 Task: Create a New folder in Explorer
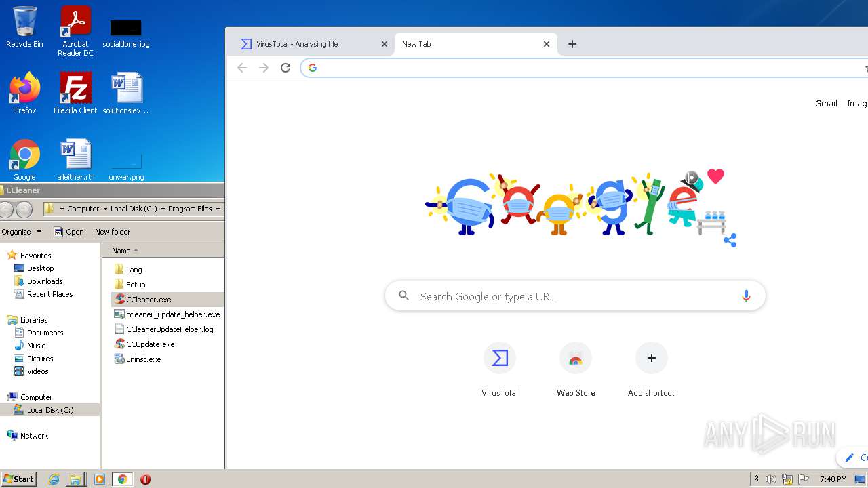(113, 232)
